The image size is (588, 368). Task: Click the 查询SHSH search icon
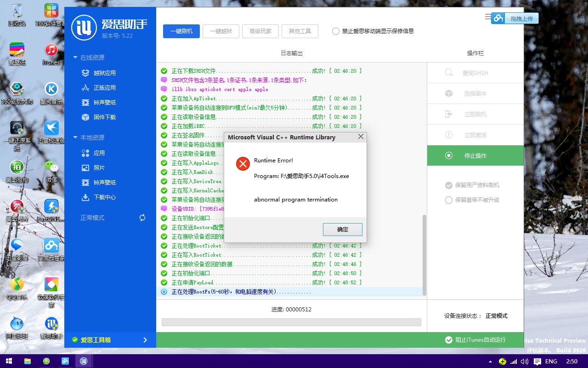click(449, 73)
